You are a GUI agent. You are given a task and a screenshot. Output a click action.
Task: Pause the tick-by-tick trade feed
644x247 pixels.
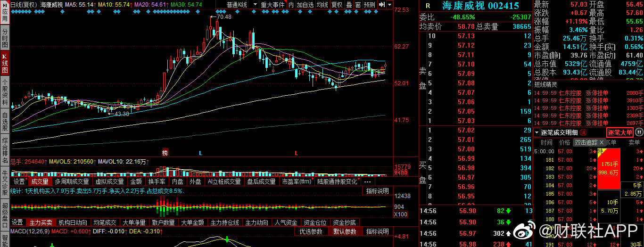[x=639, y=132]
